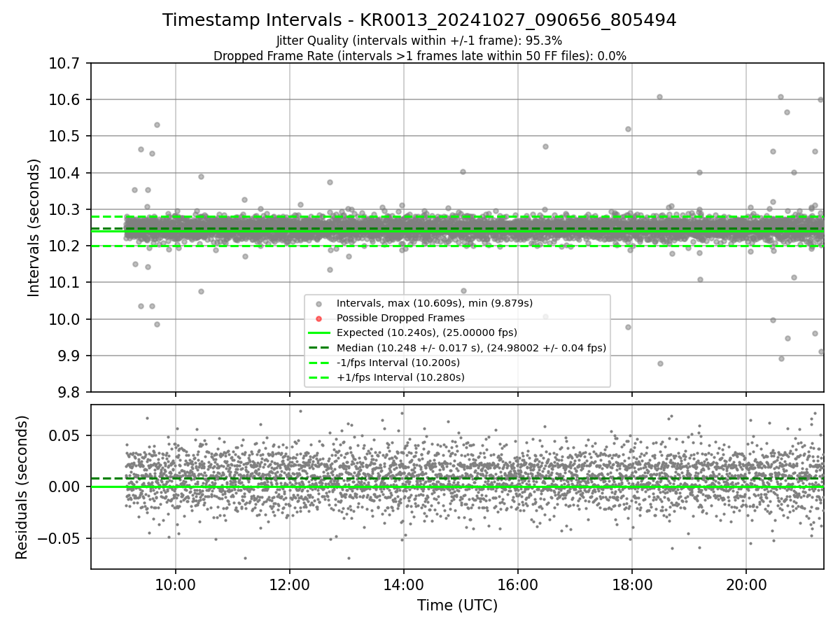This screenshot has height=630, width=840.
Task: Select the 20:00 time-axis tick label
Action: [745, 584]
